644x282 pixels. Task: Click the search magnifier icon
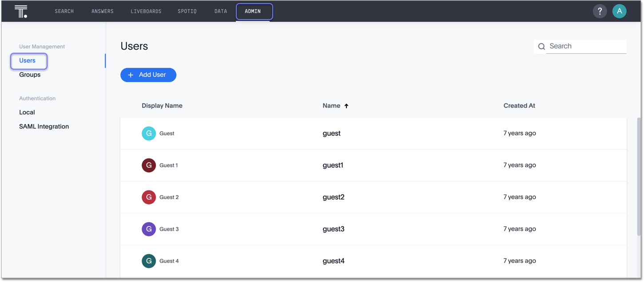(x=541, y=46)
